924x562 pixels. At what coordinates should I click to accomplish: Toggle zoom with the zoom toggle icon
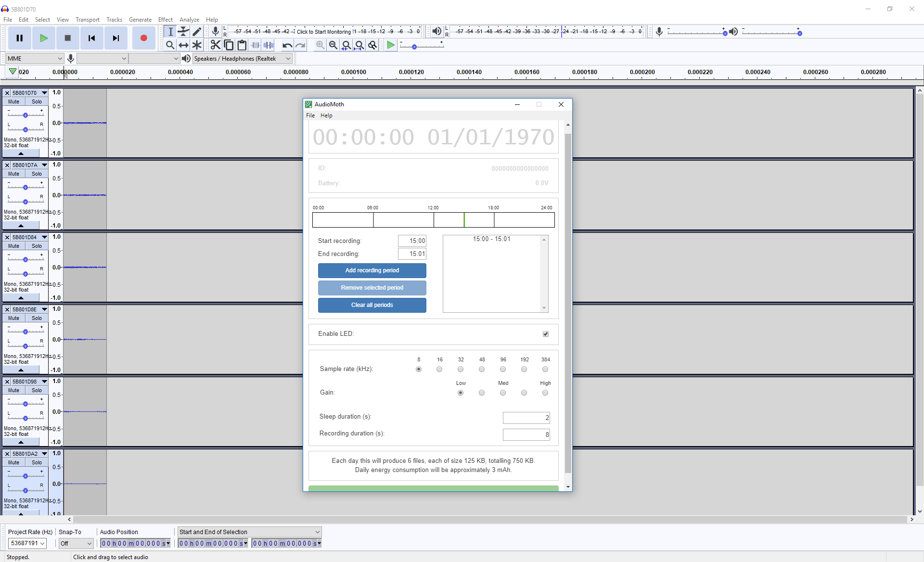pos(372,45)
